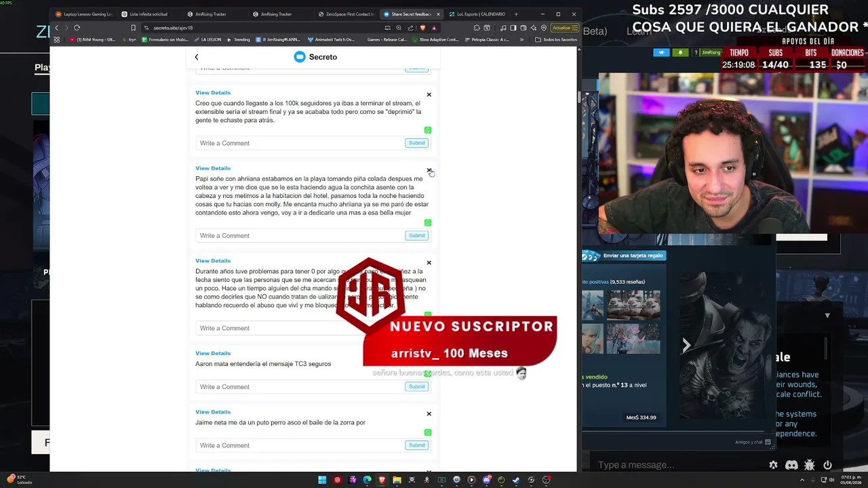Share the 'Papi soñe con ahriiana' message via WhatsApp

pos(428,223)
